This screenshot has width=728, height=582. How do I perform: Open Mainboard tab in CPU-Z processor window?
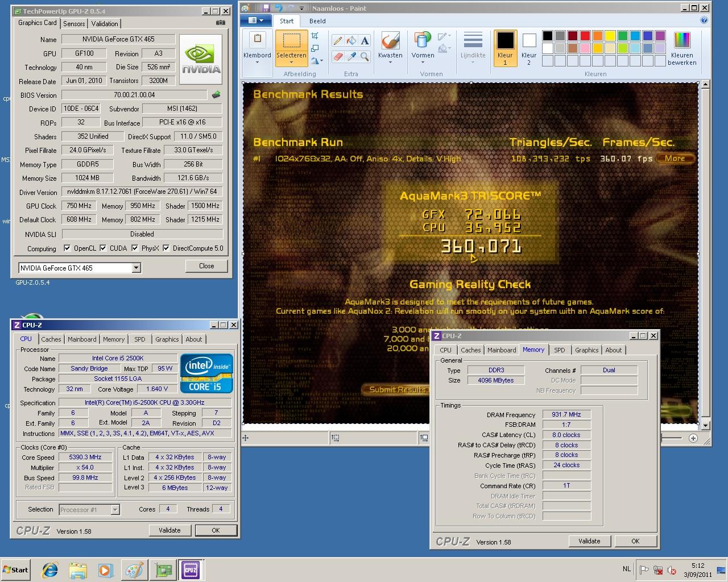pyautogui.click(x=82, y=339)
